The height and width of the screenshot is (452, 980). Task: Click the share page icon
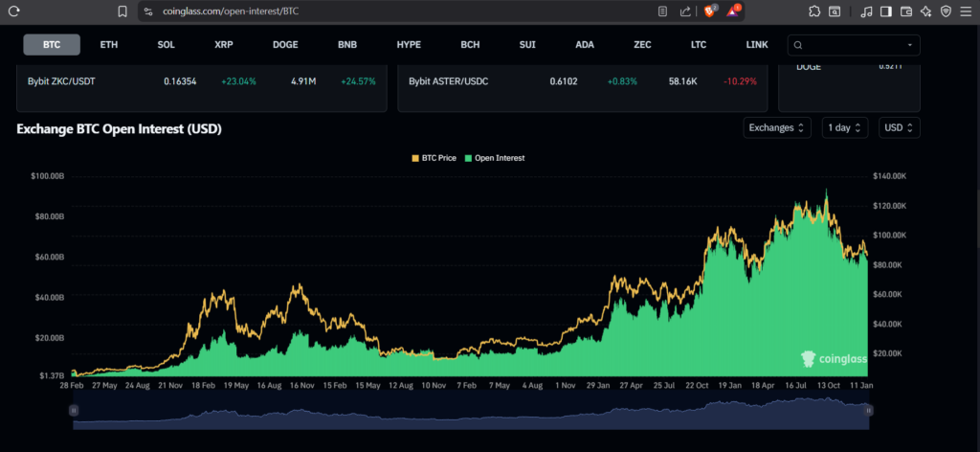click(x=685, y=11)
